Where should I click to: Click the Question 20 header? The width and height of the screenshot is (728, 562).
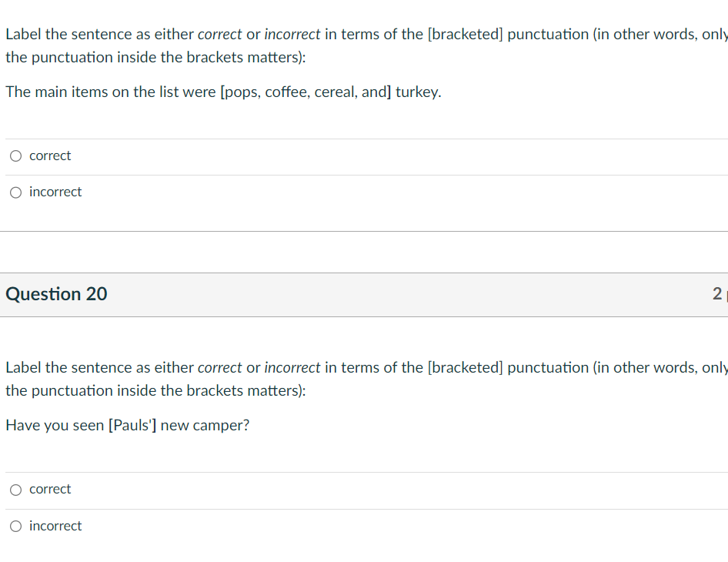[x=55, y=294]
